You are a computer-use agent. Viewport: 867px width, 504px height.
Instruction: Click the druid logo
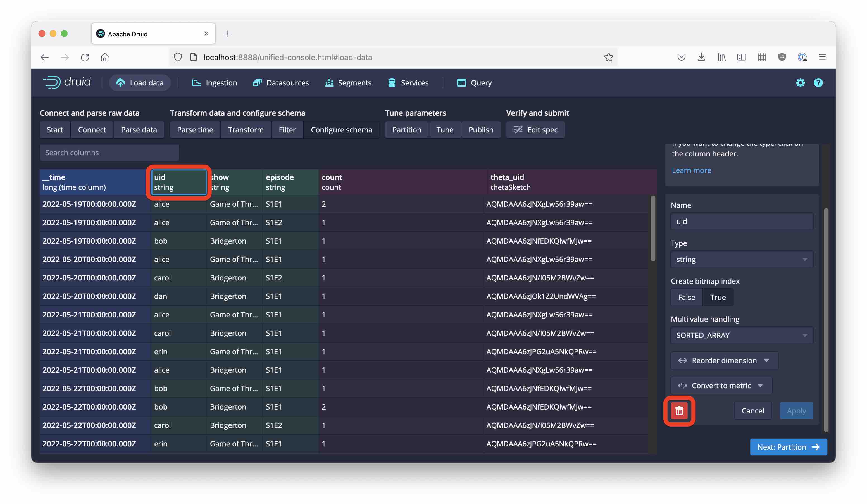67,82
